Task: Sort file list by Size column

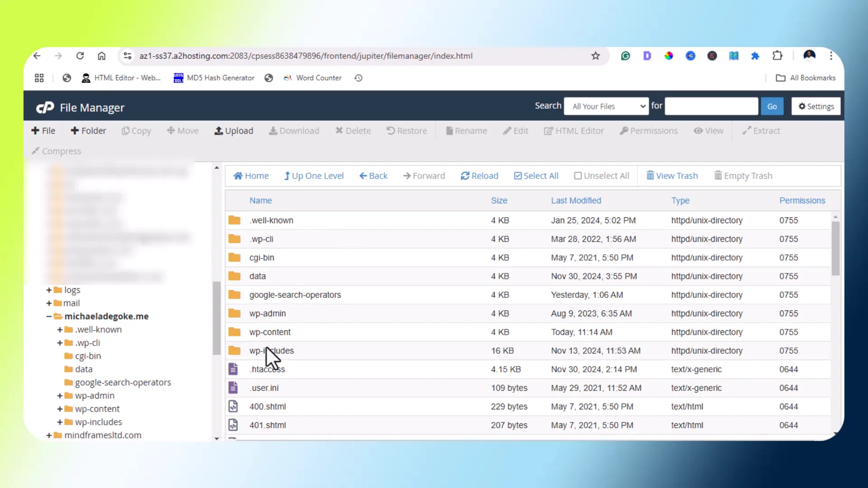Action: coord(499,201)
